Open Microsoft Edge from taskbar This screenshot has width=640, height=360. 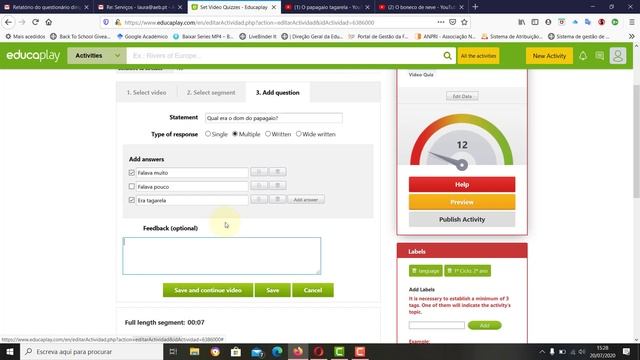277,351
